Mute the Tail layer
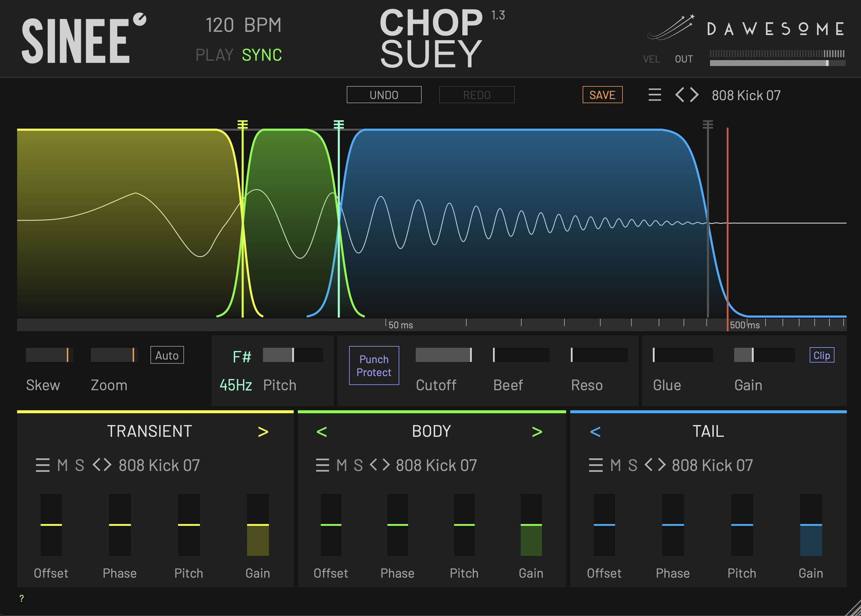861x616 pixels. tap(615, 465)
